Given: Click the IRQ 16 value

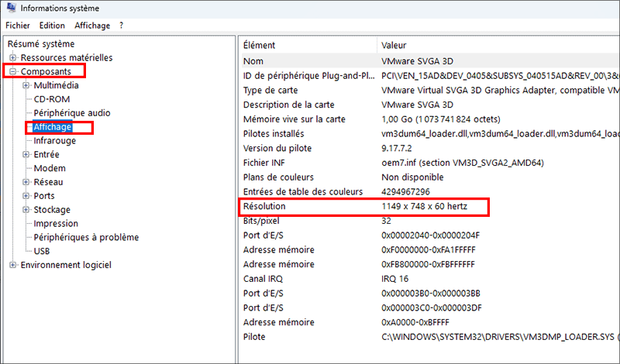Looking at the screenshot, I should tap(394, 279).
